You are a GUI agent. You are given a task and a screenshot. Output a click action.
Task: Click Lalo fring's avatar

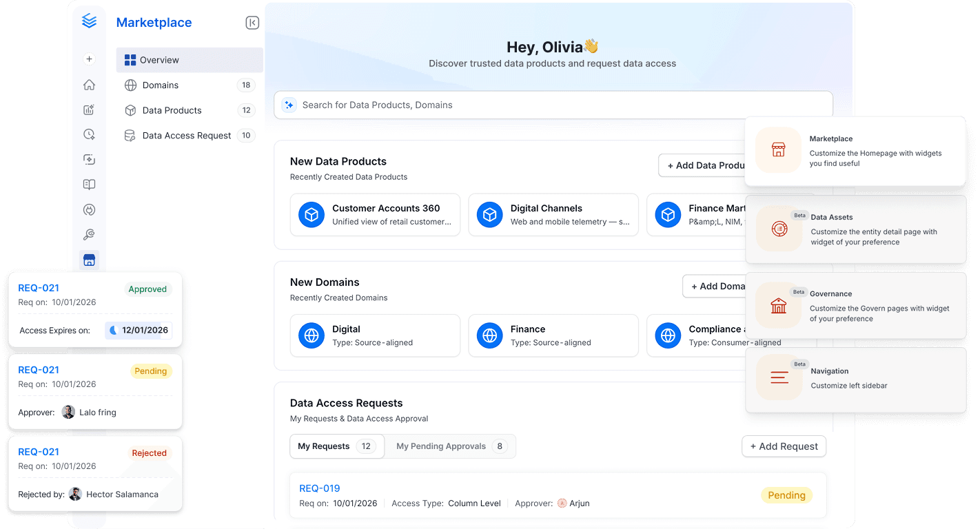(68, 412)
